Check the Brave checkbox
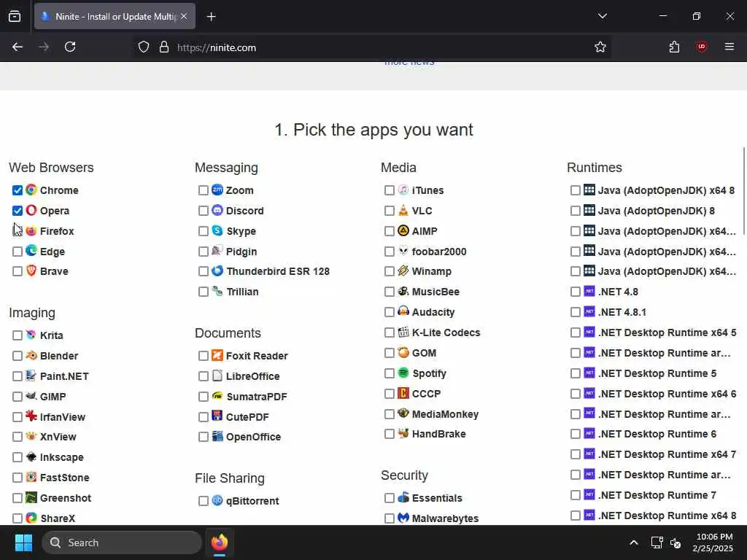This screenshot has width=747, height=560. click(18, 271)
